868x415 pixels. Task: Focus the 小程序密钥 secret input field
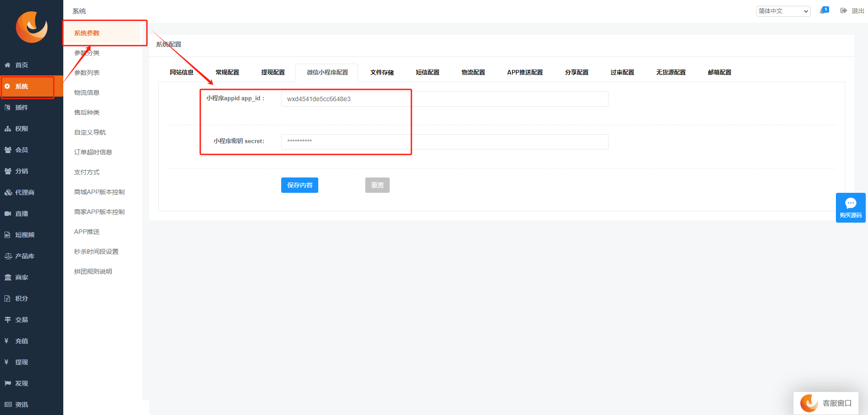point(445,142)
